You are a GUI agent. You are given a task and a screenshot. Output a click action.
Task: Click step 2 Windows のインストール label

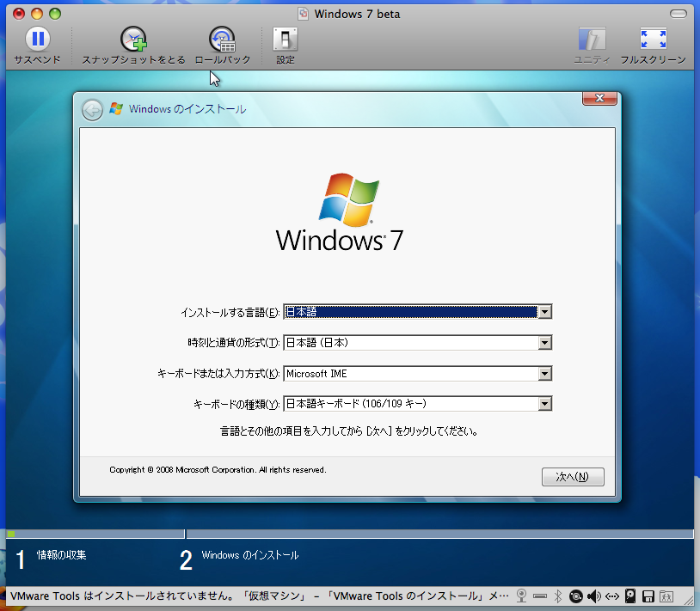click(250, 555)
